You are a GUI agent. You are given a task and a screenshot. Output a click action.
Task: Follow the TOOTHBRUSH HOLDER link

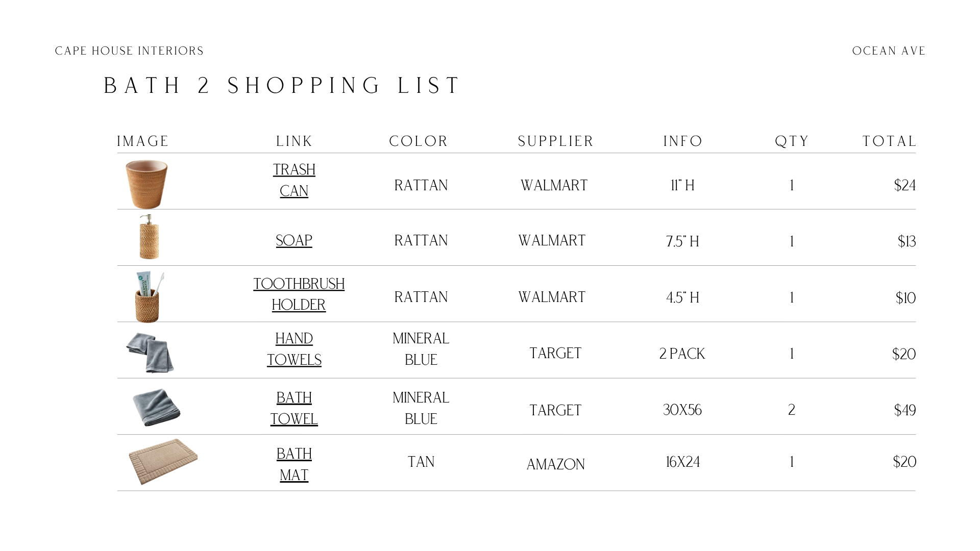[x=299, y=294]
